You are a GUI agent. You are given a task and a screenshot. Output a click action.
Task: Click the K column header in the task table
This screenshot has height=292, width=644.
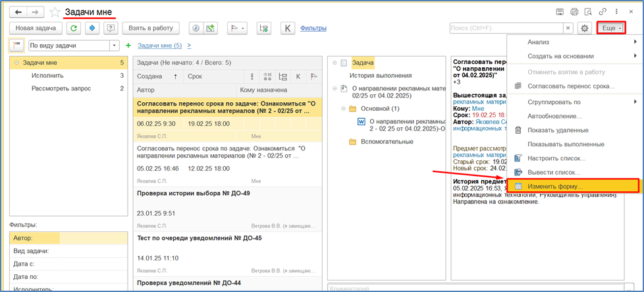pyautogui.click(x=298, y=76)
